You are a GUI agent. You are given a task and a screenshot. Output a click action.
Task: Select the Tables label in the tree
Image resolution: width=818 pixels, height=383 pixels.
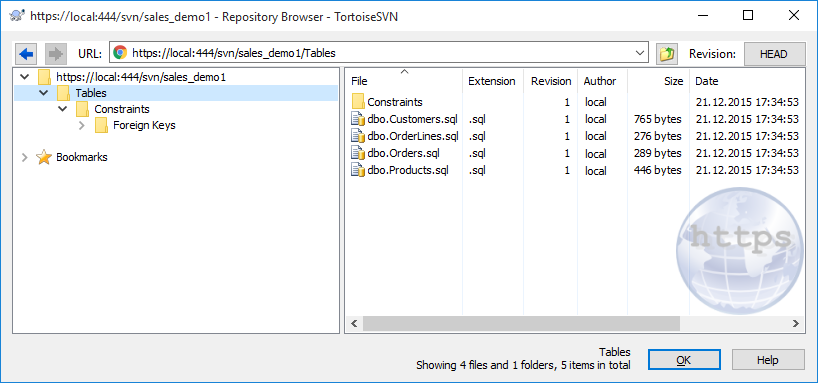point(91,93)
